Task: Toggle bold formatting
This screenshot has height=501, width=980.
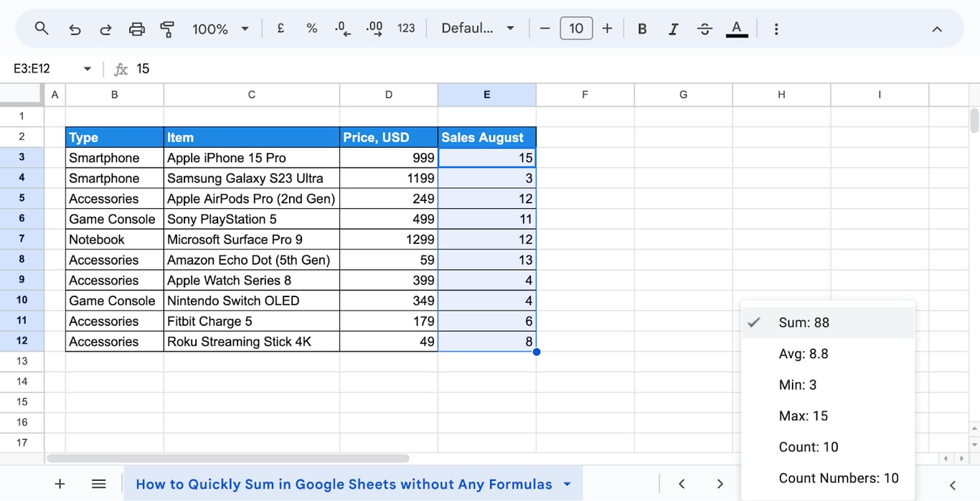Action: tap(642, 29)
